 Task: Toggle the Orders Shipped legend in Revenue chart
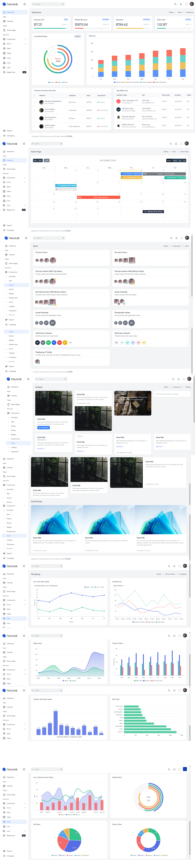coord(146,82)
